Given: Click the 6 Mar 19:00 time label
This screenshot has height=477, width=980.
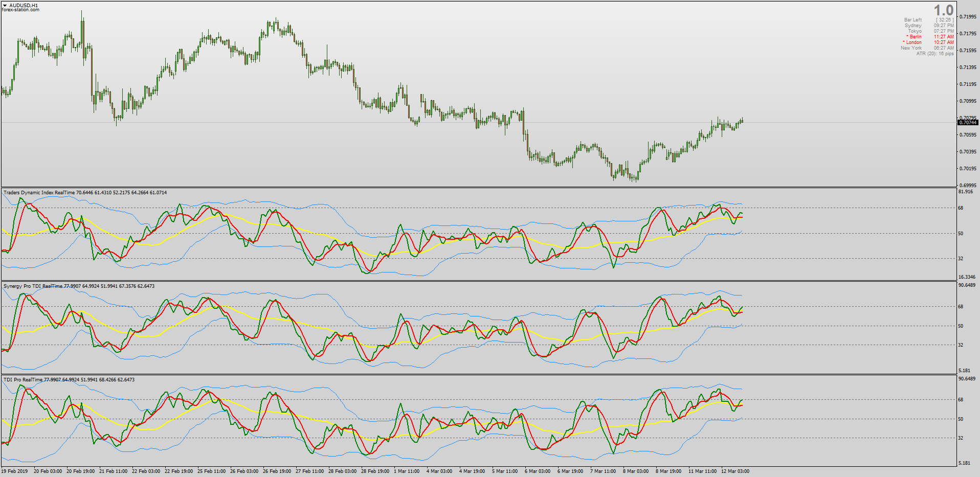Looking at the screenshot, I should coord(570,471).
